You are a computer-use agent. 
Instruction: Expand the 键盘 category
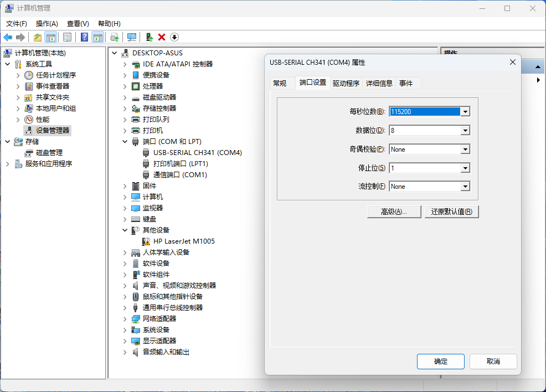(125, 219)
